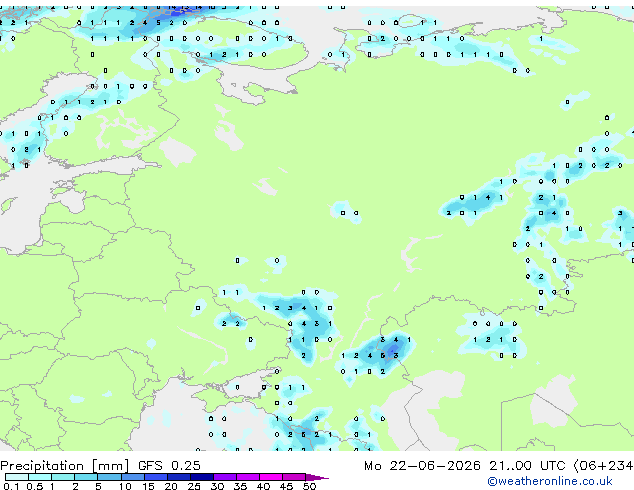
Task: Click the 'Precipitation [mm]' title text
Action: 65,466
